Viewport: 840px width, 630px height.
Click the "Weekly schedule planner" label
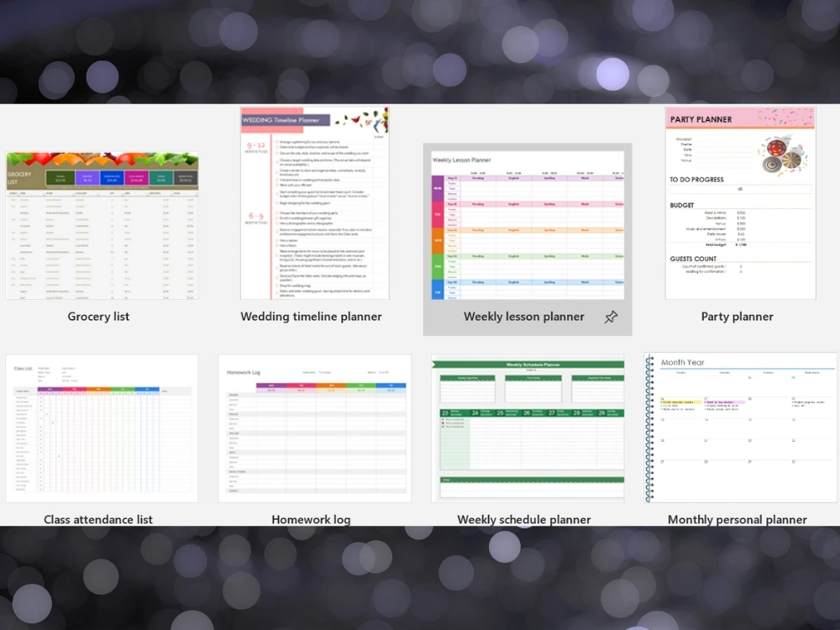tap(524, 519)
